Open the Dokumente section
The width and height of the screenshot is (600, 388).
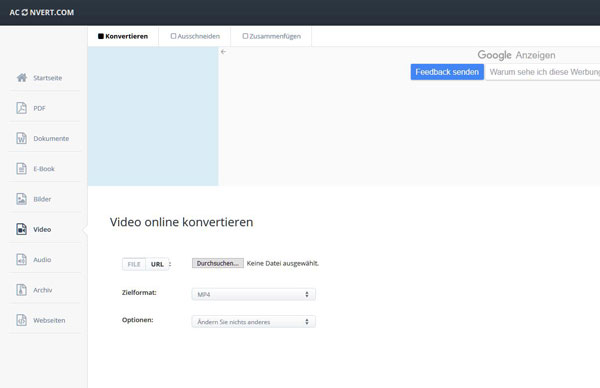pos(51,139)
